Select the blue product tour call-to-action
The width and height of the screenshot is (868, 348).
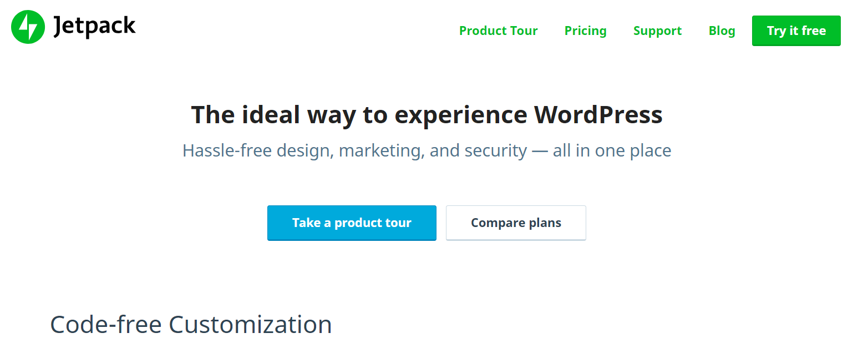point(351,223)
